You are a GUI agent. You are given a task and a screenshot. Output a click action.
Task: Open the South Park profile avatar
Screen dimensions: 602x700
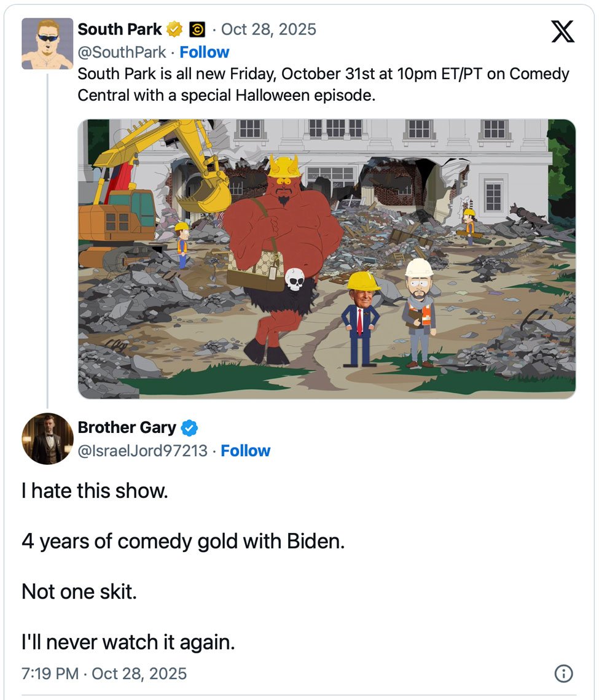click(x=47, y=44)
